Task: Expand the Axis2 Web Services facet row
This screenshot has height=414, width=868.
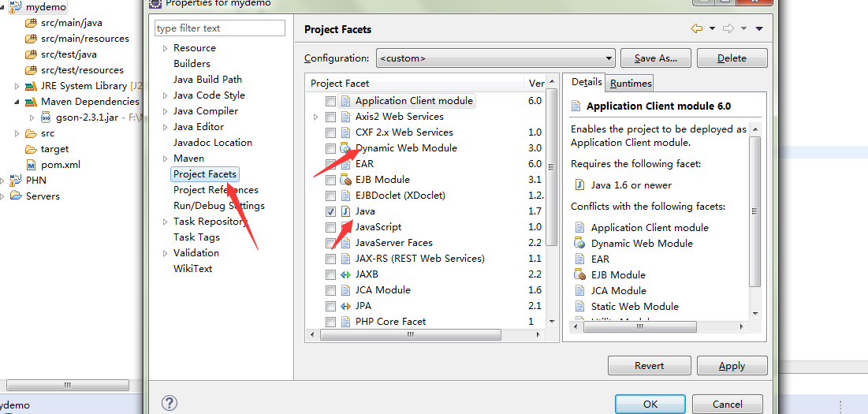Action: coord(316,117)
